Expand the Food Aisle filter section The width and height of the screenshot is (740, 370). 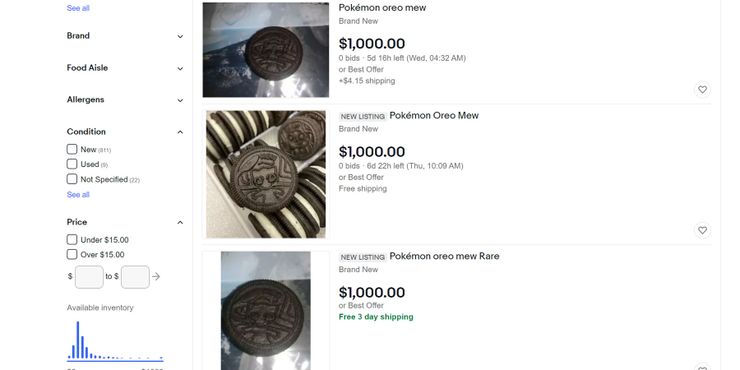click(125, 68)
